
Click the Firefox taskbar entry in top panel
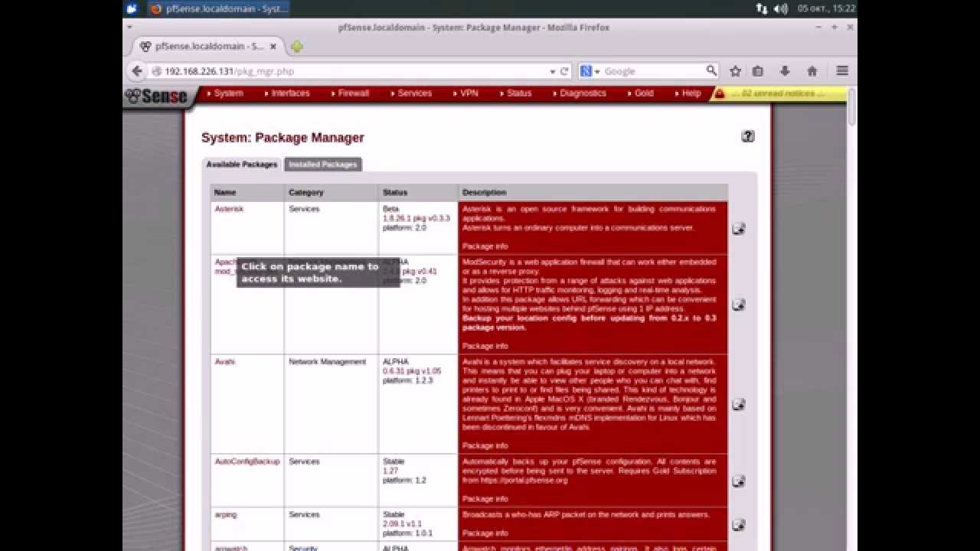(218, 8)
